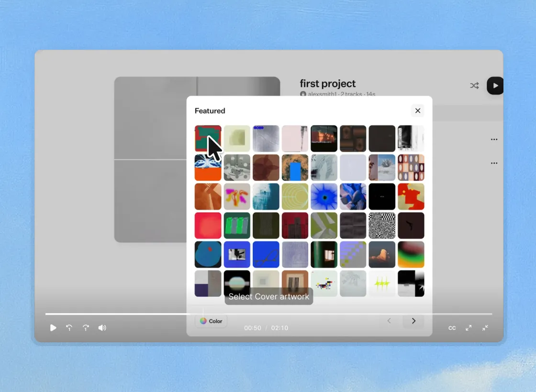Open the second track's three-dot menu
Screen dimensions: 536x392
pos(494,163)
